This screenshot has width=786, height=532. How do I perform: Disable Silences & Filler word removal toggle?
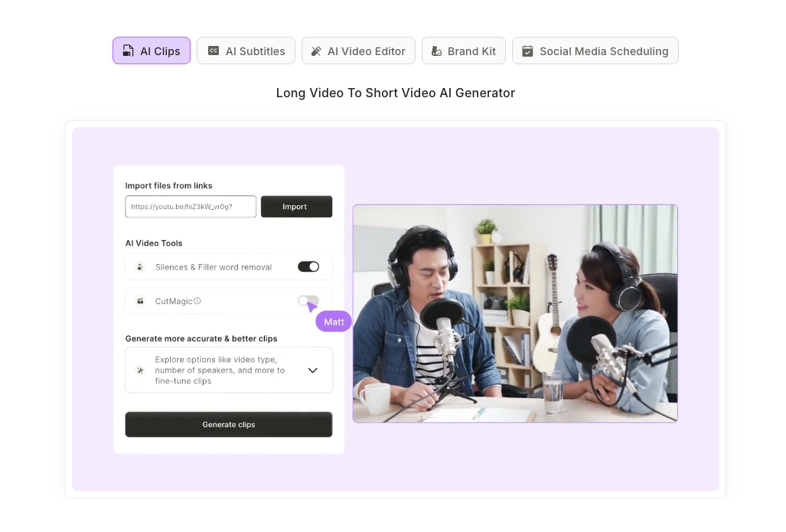308,266
